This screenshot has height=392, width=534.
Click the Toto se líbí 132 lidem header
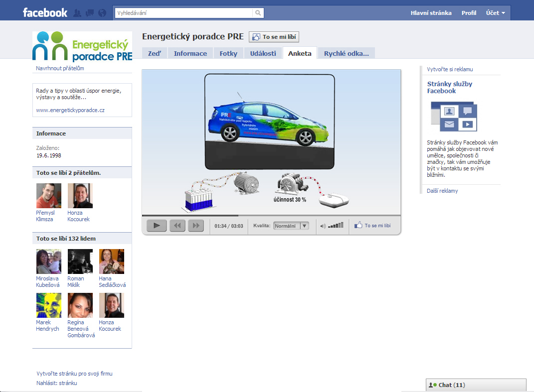pos(82,239)
